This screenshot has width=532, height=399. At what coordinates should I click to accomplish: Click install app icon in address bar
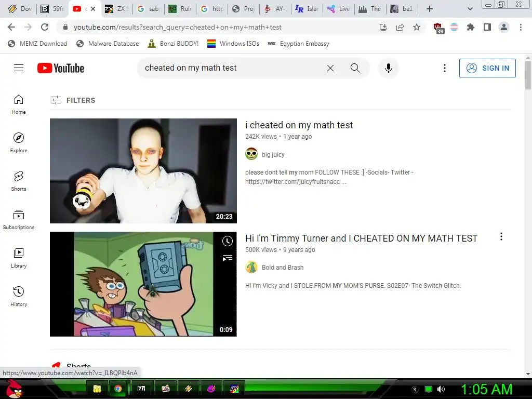coord(383,27)
